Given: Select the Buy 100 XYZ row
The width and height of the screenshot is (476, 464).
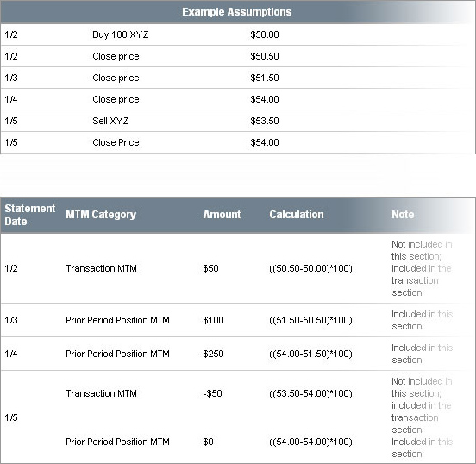Looking at the screenshot, I should coord(238,34).
